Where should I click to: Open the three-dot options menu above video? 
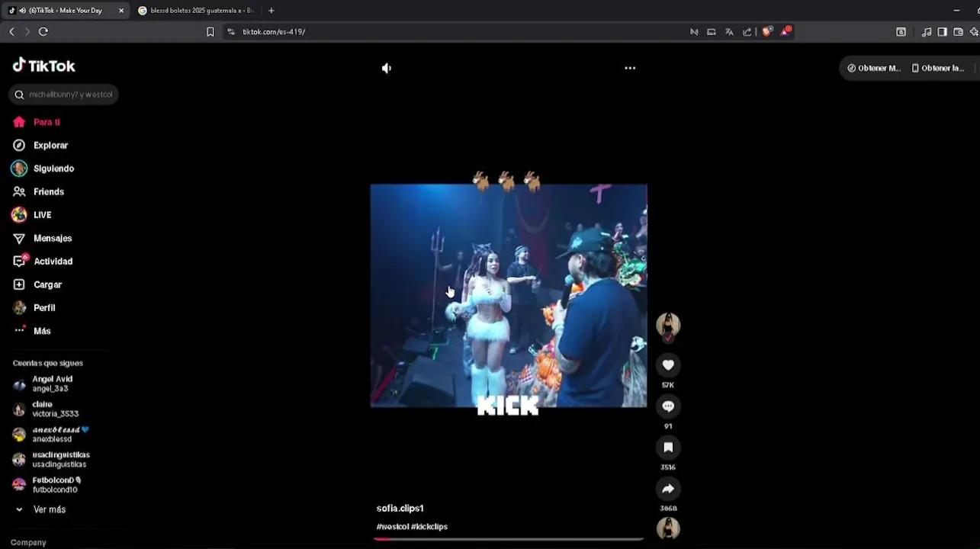pos(630,68)
